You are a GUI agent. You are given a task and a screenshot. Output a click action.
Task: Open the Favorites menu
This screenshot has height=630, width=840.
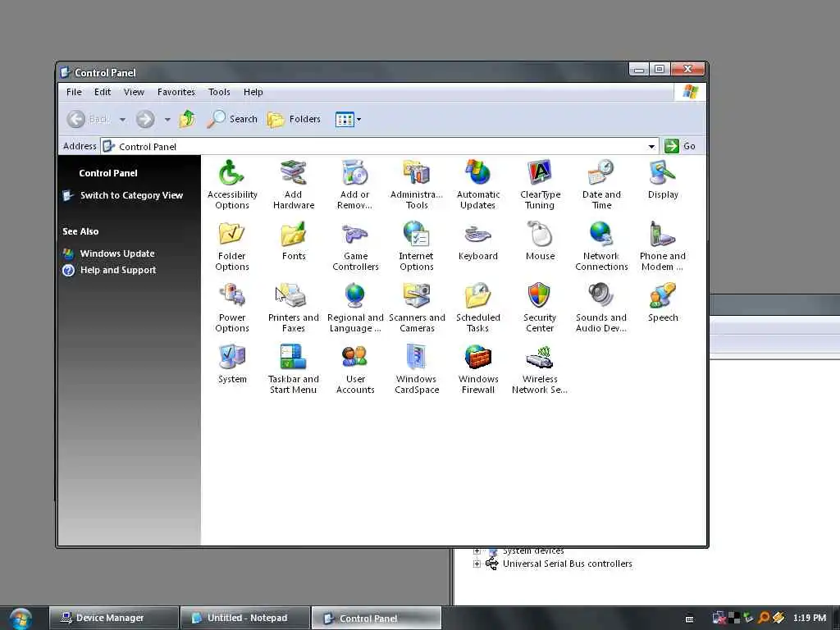176,92
